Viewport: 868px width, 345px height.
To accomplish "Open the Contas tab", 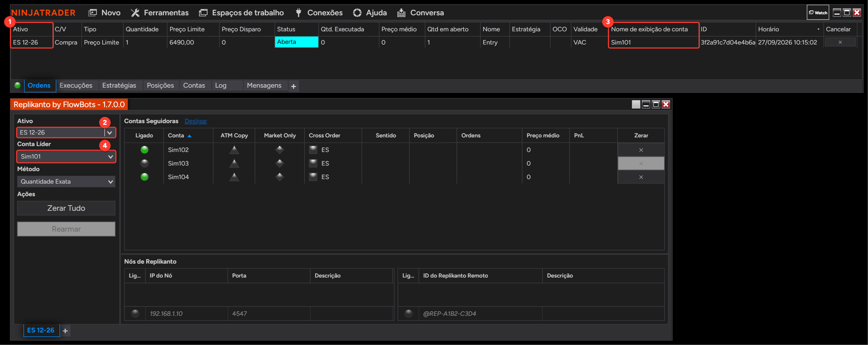I will coord(194,86).
